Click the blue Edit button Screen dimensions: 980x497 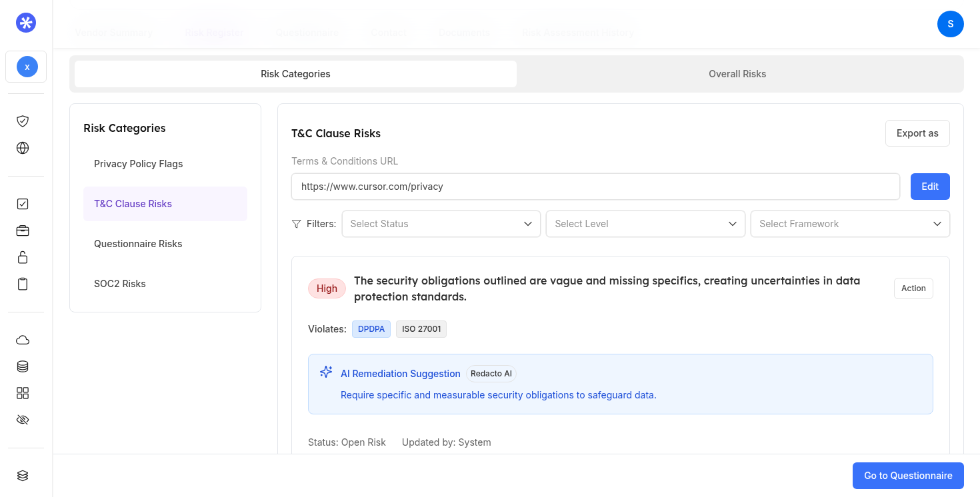929,187
